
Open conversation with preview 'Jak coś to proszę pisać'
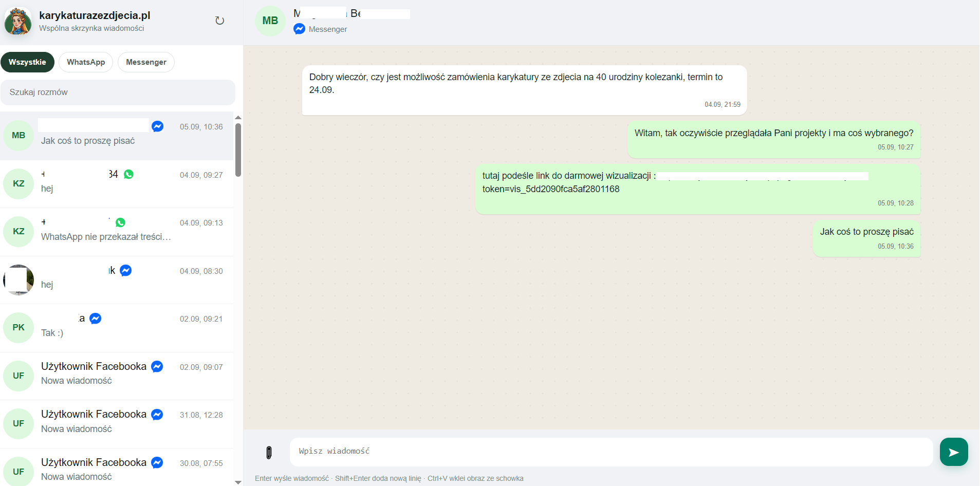pyautogui.click(x=117, y=136)
